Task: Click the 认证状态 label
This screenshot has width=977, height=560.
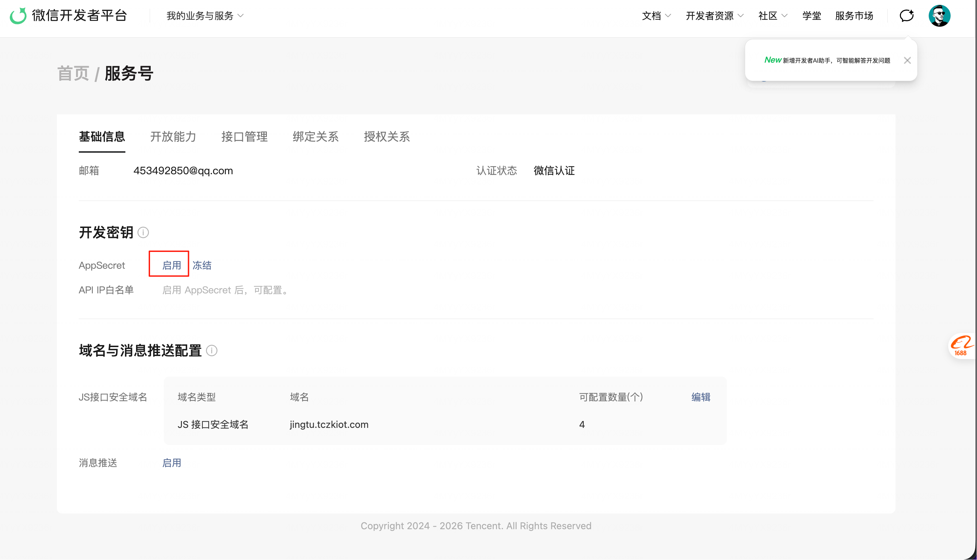Action: 496,171
